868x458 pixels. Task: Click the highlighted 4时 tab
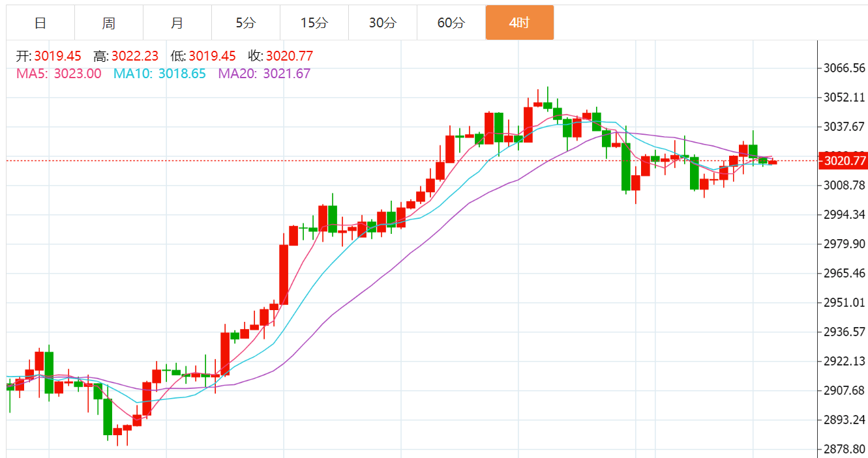pyautogui.click(x=520, y=23)
